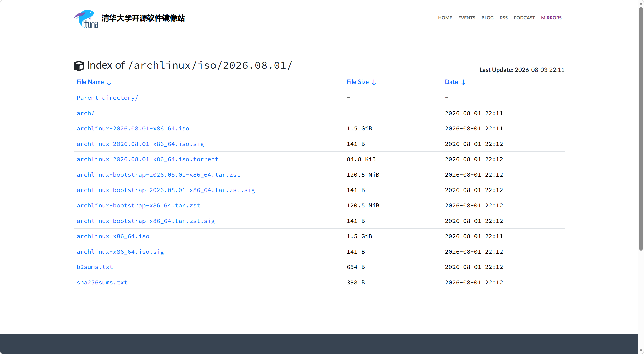Click the Last Update timestamp 2026-08-03 22:11

pyautogui.click(x=540, y=70)
